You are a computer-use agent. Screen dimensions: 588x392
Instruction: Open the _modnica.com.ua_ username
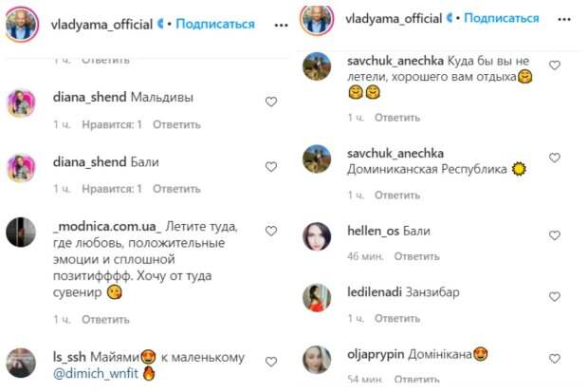107,227
